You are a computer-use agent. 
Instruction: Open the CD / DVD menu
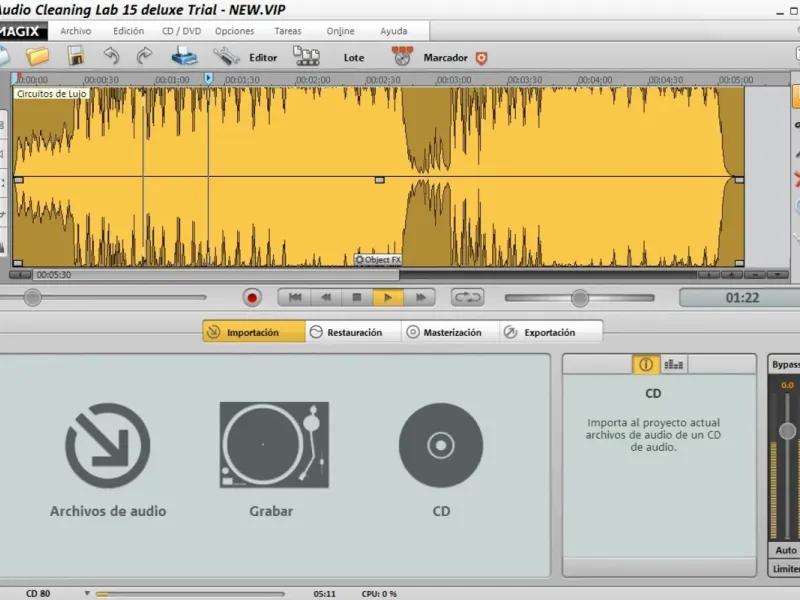click(x=182, y=31)
